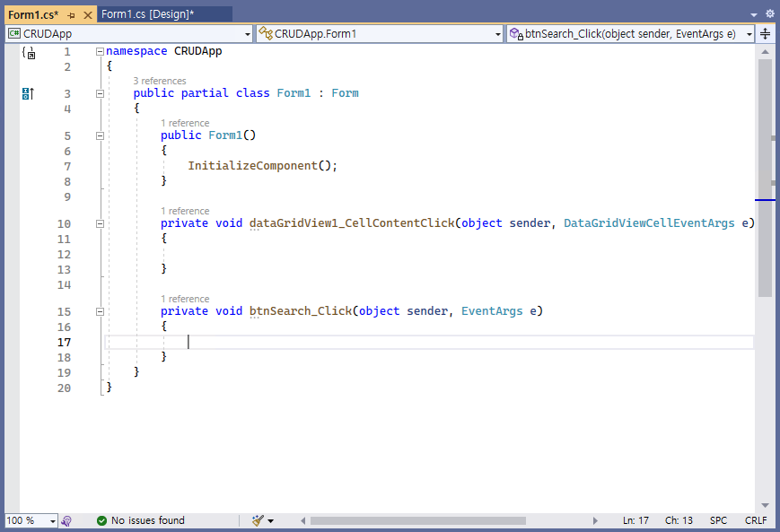This screenshot has height=532, width=780.
Task: Open 1 reference link above dataGridView1_CellContentClick
Action: [185, 211]
